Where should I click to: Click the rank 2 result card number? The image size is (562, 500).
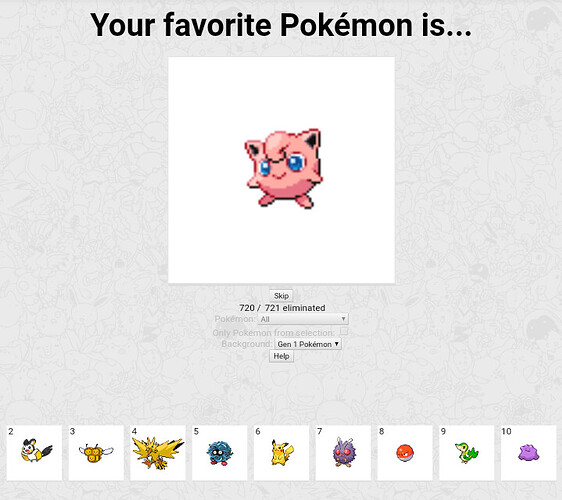pos(11,431)
